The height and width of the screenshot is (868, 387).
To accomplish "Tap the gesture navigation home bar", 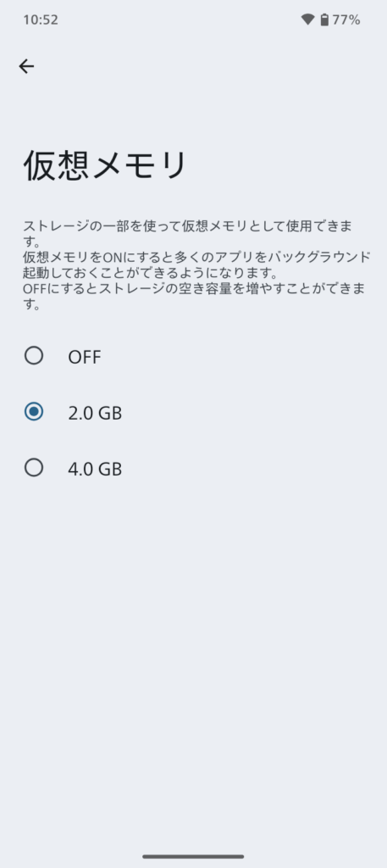I will [x=193, y=856].
